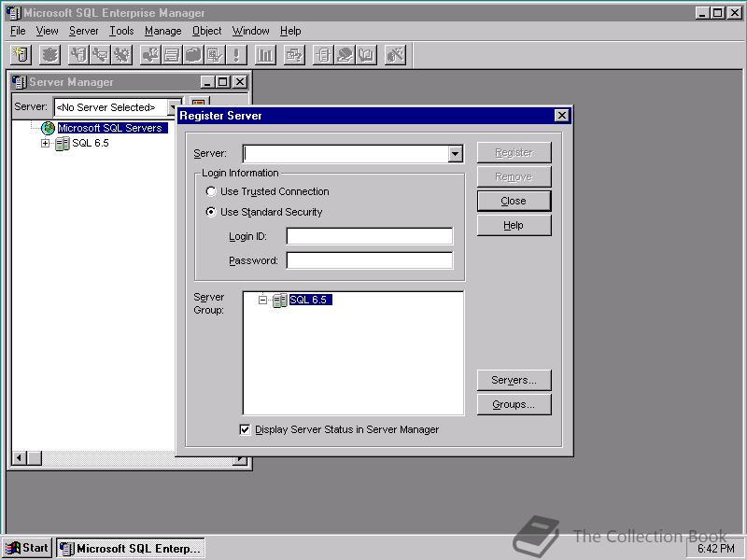This screenshot has height=560, width=747.
Task: Click the Start button on taskbar
Action: point(27,548)
